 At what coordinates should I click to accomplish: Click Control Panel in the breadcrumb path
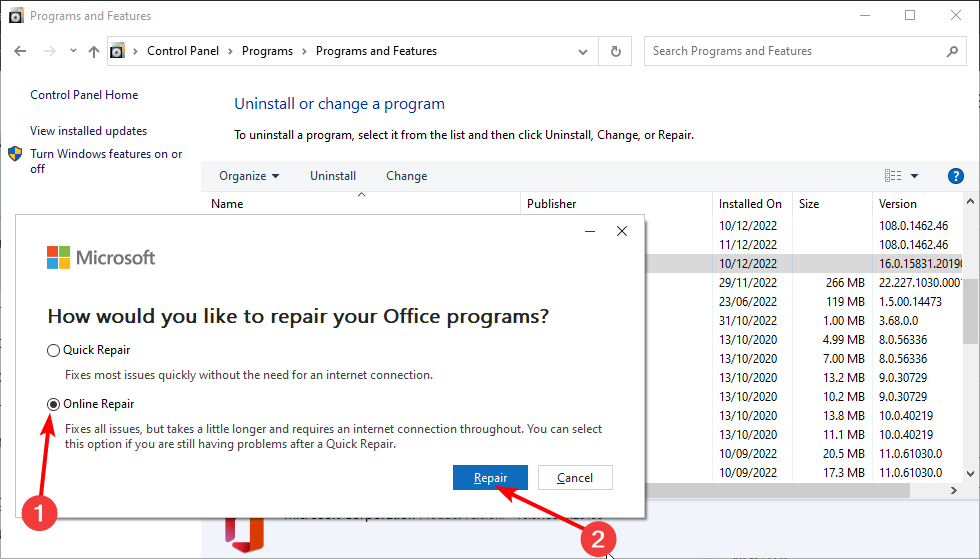click(x=183, y=51)
